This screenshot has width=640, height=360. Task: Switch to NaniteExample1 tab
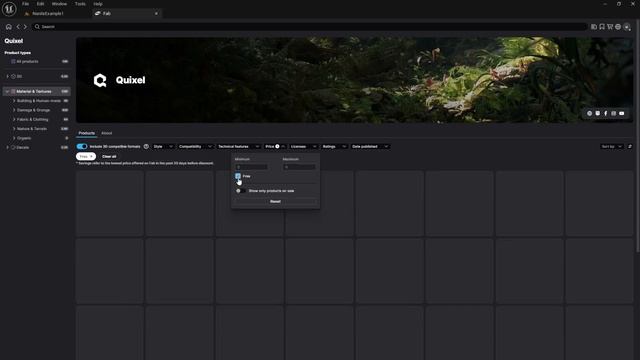pos(48,13)
